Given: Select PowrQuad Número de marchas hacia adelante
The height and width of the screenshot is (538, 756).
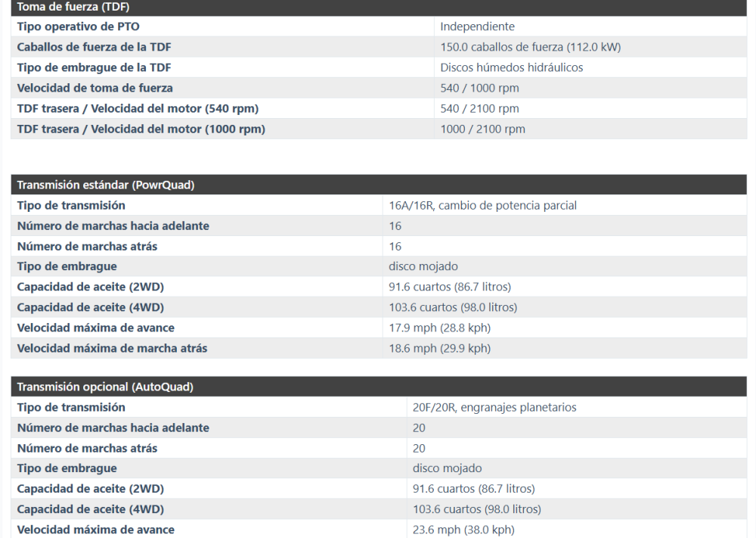Looking at the screenshot, I should pyautogui.click(x=113, y=225).
